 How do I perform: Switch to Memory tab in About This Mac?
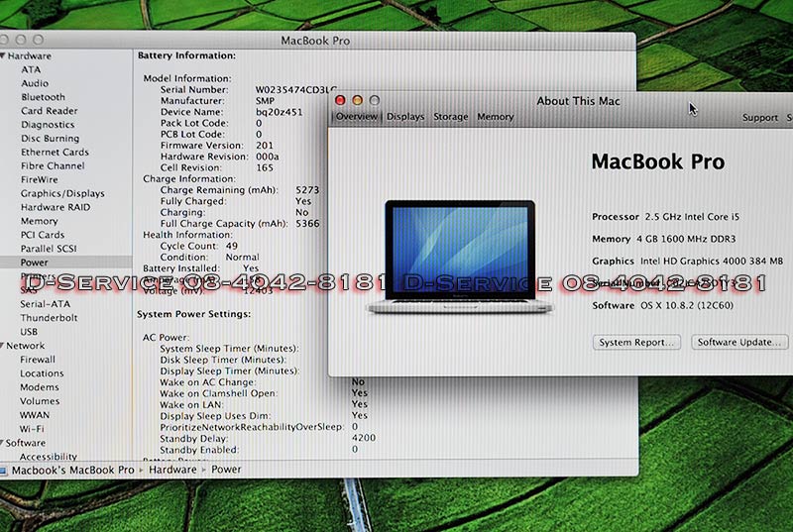495,117
